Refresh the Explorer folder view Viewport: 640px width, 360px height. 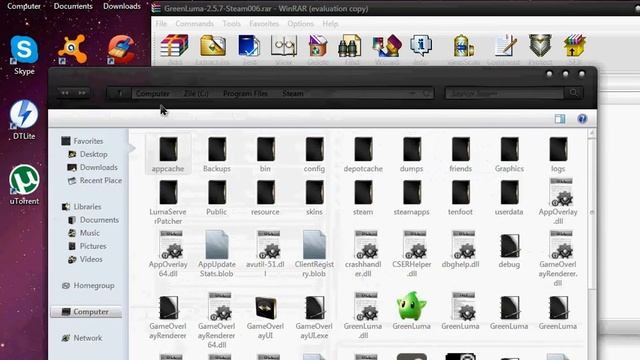click(x=427, y=93)
